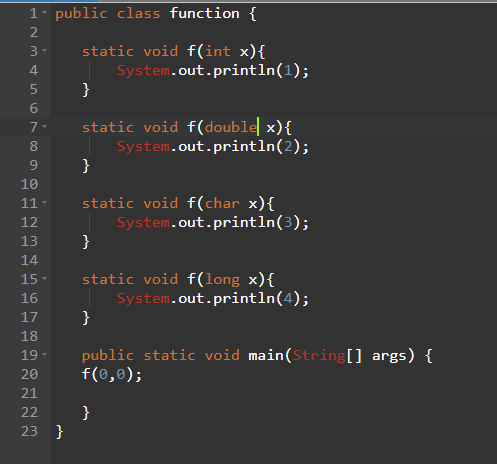The width and height of the screenshot is (497, 464).
Task: Click the final closing brace on line 23
Action: click(x=60, y=432)
